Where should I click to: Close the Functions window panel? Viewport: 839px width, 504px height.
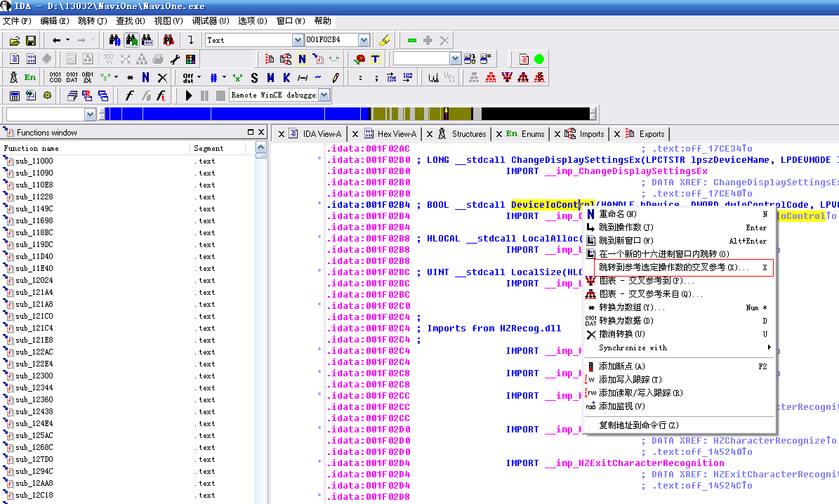click(x=261, y=132)
